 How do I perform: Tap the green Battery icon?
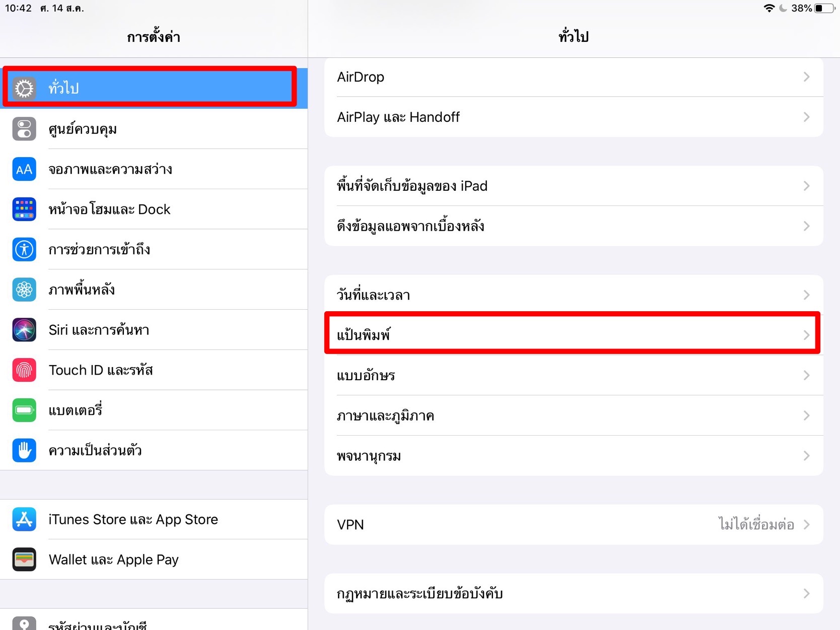[24, 410]
